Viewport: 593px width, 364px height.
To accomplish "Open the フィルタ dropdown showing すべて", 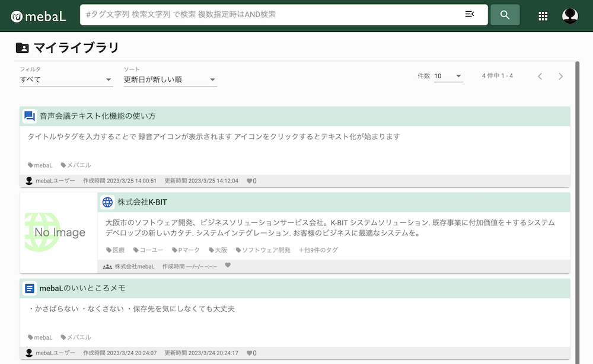I will (66, 79).
